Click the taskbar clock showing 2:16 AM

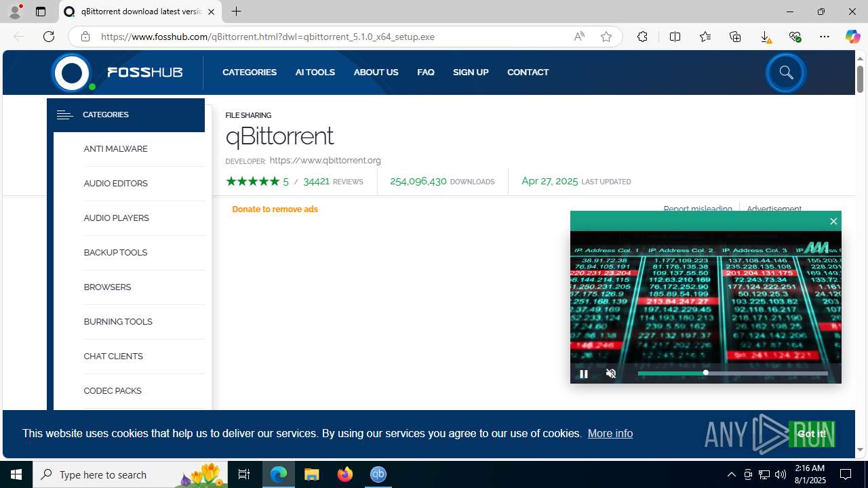tap(810, 474)
